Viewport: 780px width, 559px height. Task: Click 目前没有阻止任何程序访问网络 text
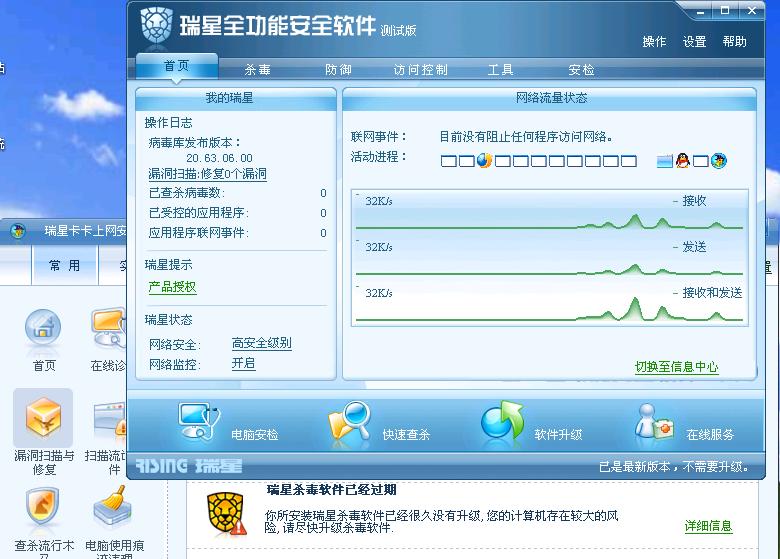526,137
